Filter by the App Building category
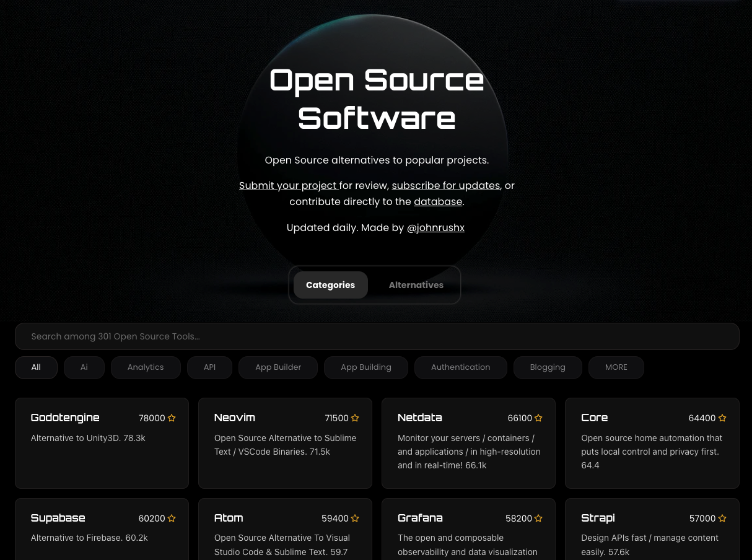This screenshot has width=752, height=560. coord(366,367)
